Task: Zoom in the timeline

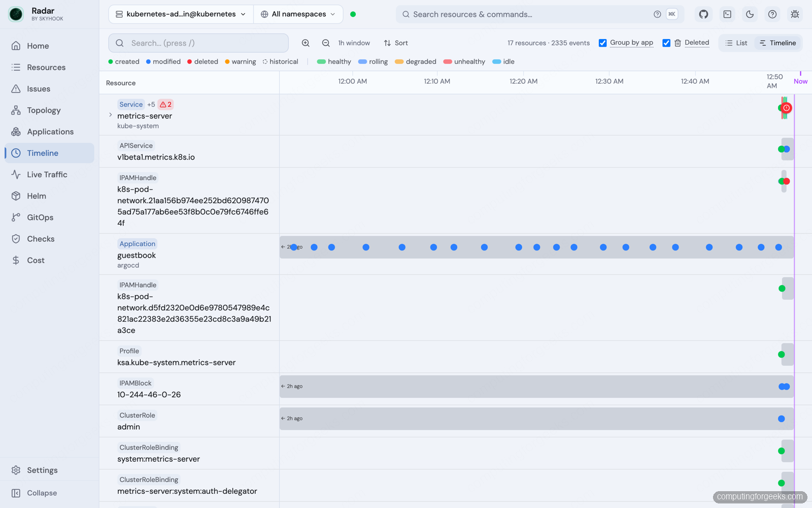Action: click(x=306, y=43)
